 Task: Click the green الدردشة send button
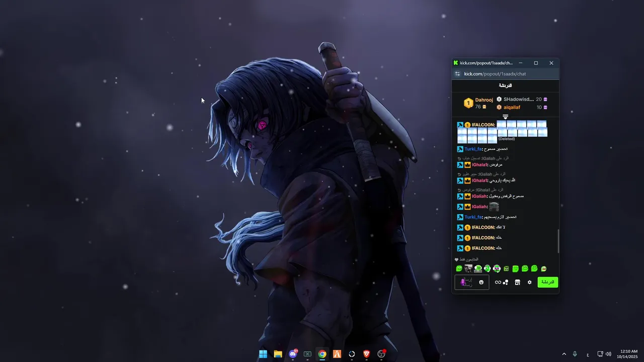coord(548,282)
